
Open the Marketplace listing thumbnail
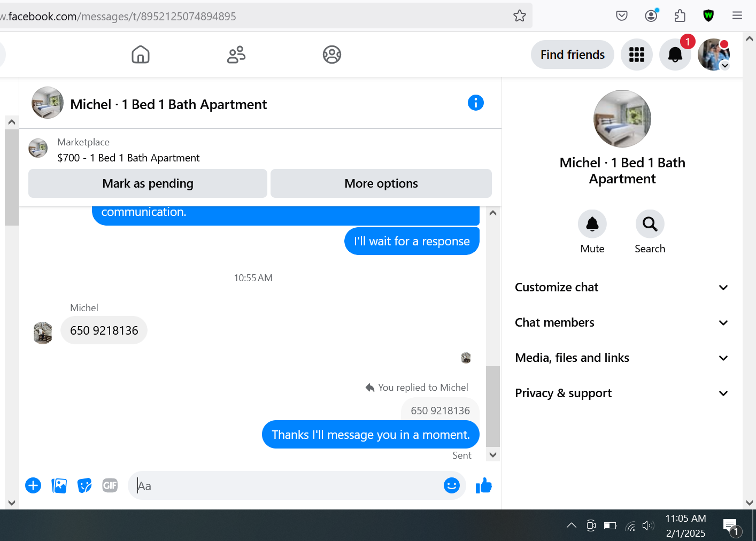[38, 148]
